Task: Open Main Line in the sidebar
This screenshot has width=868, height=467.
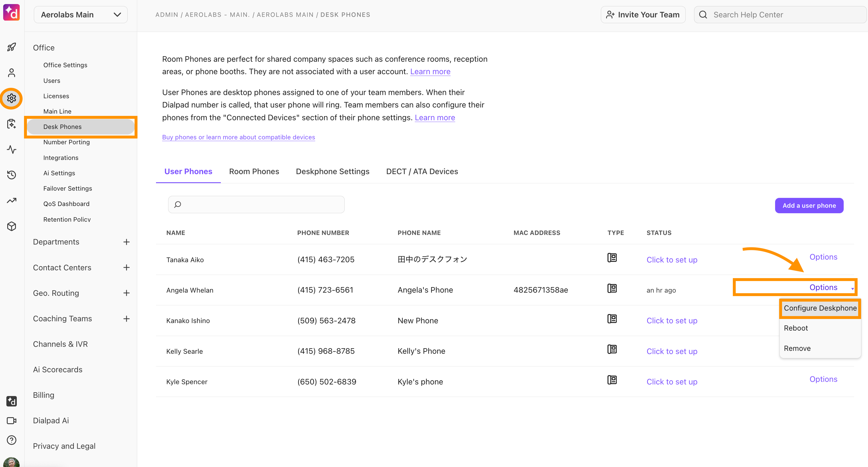Action: (x=57, y=111)
